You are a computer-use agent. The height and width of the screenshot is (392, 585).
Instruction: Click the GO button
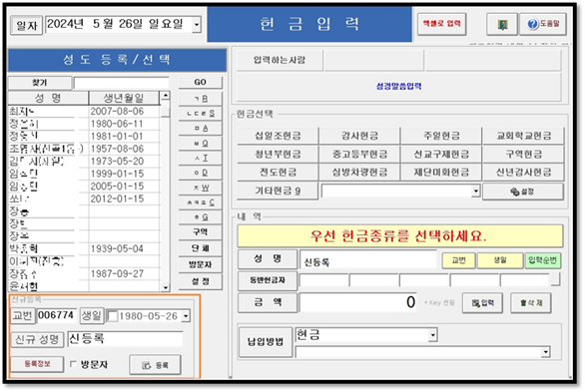tap(200, 83)
